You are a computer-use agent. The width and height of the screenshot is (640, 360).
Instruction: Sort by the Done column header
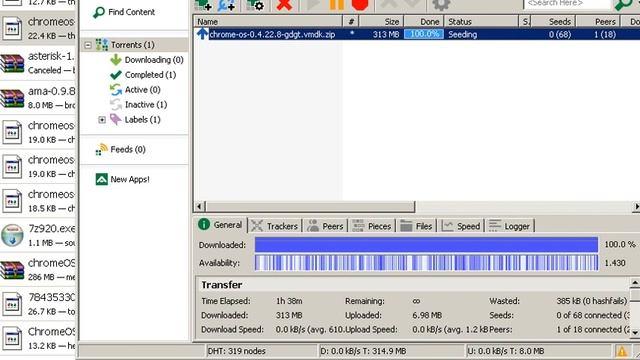[424, 22]
